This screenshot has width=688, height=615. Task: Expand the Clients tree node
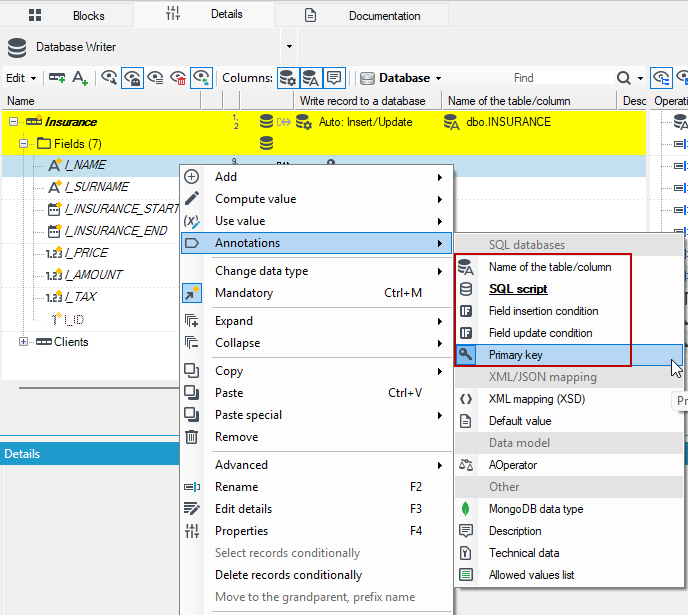pos(23,342)
